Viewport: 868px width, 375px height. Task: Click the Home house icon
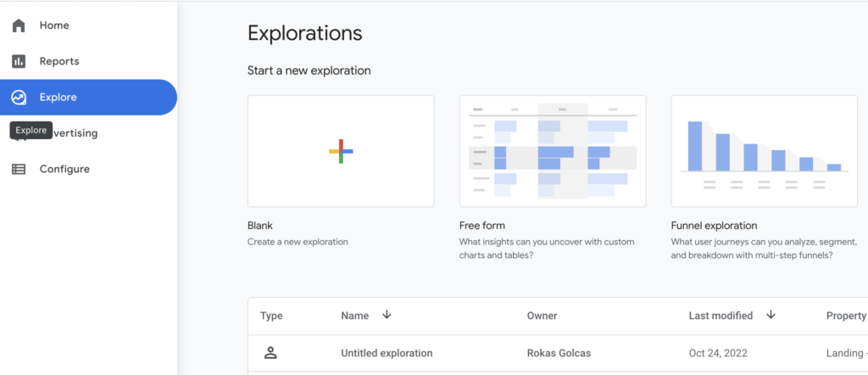19,25
